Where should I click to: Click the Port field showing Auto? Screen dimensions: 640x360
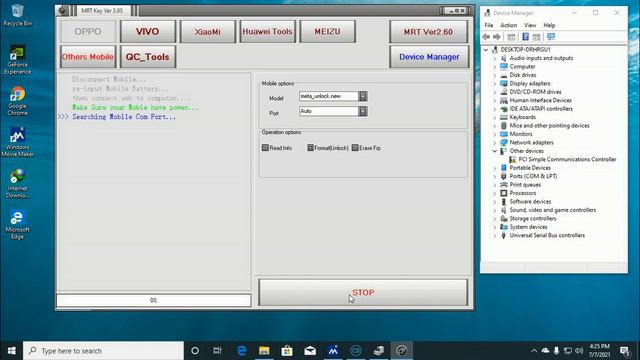click(x=329, y=111)
